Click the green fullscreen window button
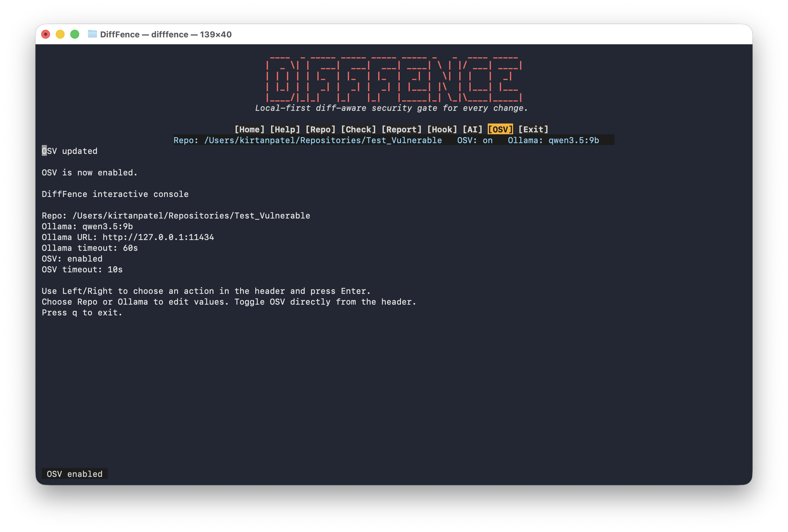Viewport: 788px width, 532px height. [x=75, y=34]
